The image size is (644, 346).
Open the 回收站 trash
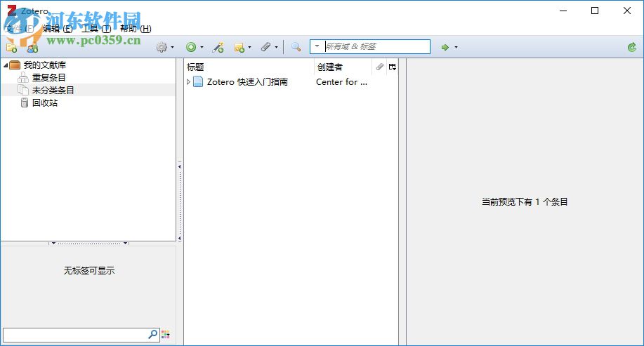tap(45, 102)
